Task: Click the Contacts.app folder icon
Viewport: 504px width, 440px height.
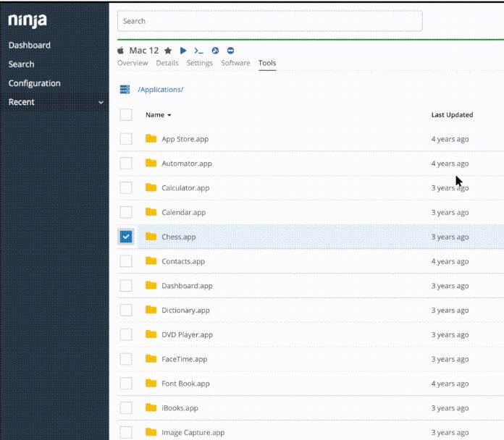Action: (151, 261)
